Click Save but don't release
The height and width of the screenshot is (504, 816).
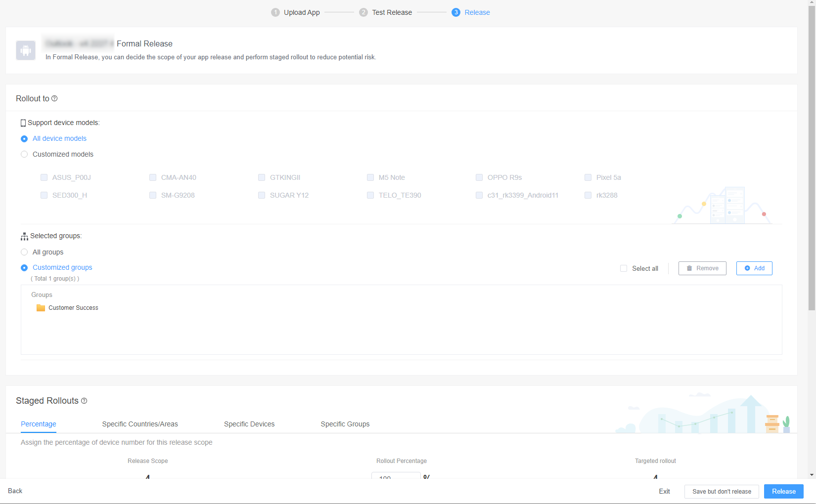coord(722,492)
